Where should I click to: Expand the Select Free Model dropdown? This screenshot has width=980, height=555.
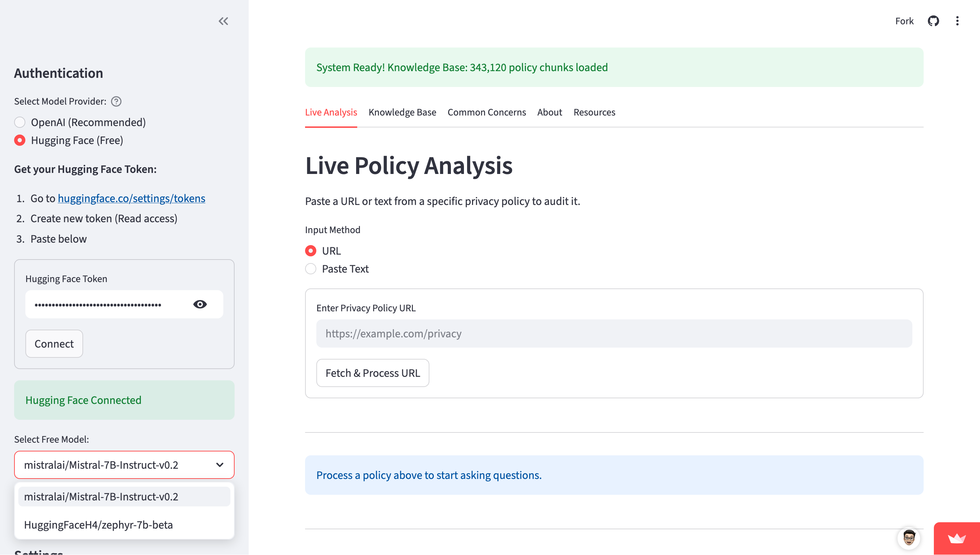(x=124, y=464)
